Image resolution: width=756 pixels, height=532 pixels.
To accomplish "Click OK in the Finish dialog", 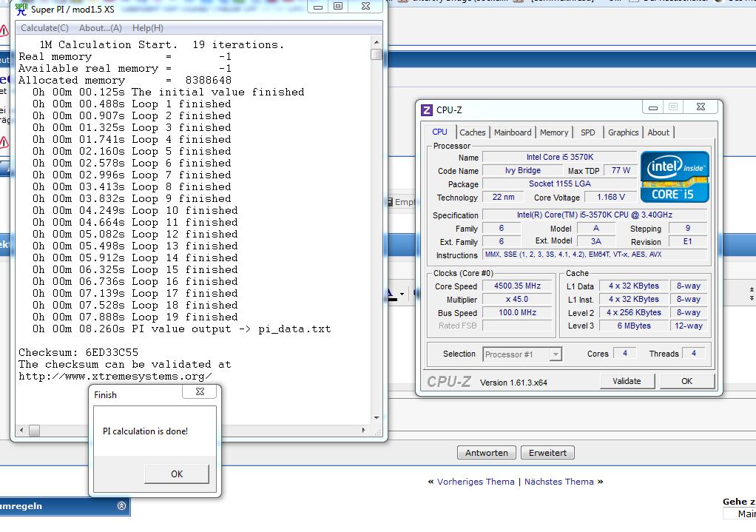I will 177,474.
